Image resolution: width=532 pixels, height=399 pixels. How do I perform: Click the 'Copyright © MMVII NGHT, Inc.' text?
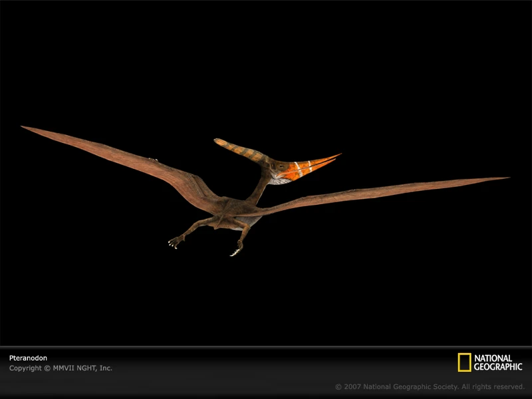tap(61, 368)
